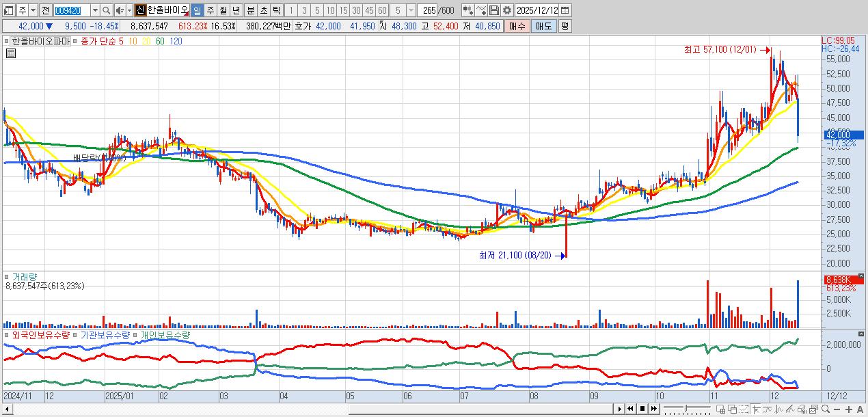Click the stop button on the bottom bar

[642, 409]
